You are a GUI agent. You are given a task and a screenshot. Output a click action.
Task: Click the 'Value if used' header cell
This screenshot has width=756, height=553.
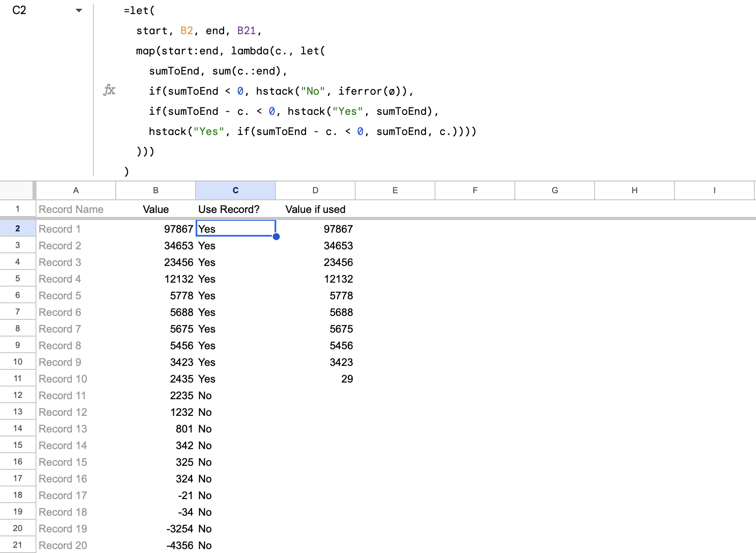click(x=315, y=209)
